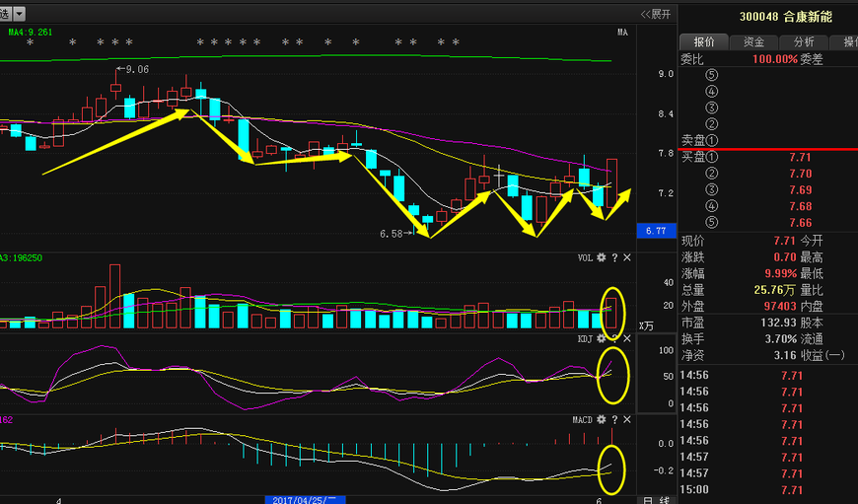
Task: Click the MACD indicator name label
Action: click(x=582, y=419)
